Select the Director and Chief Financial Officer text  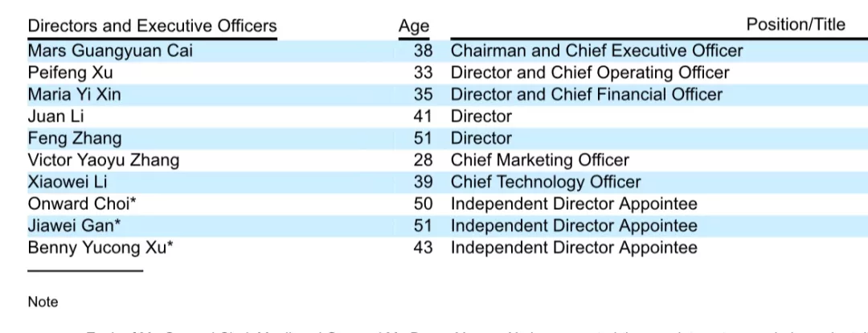(x=587, y=95)
